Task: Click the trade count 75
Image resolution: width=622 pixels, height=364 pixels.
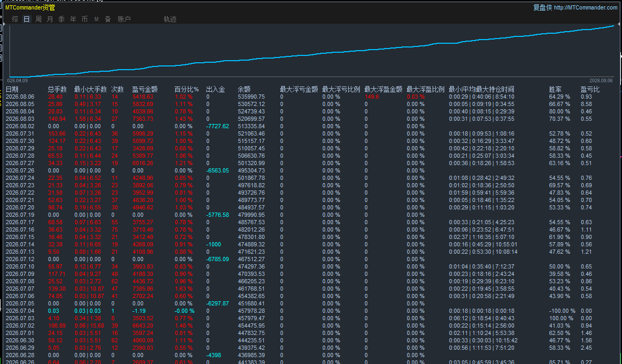Action: [x=114, y=229]
